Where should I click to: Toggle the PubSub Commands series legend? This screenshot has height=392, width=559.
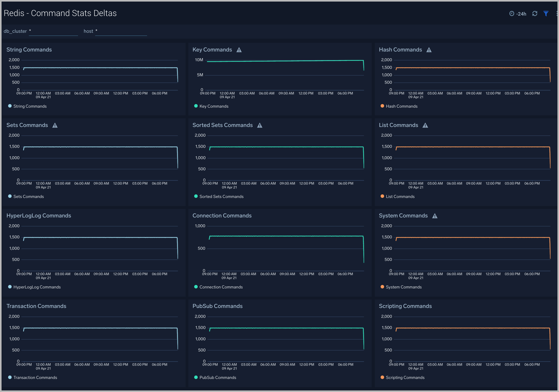click(x=215, y=377)
